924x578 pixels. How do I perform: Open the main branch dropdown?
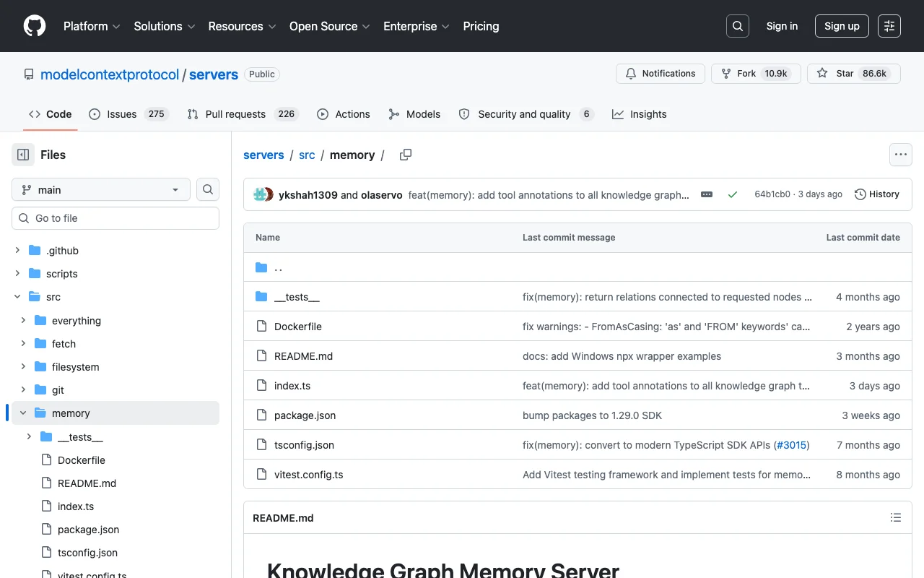101,189
